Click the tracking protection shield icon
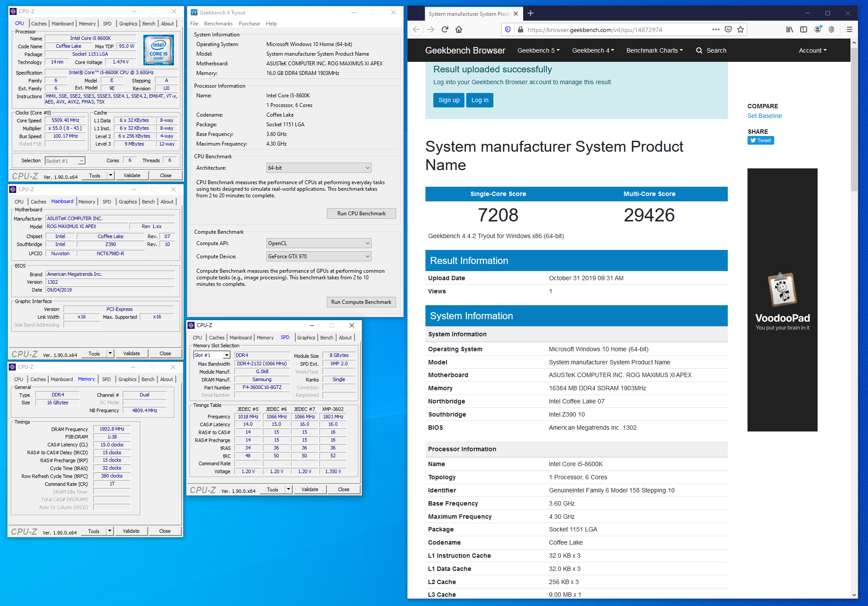 (x=508, y=29)
